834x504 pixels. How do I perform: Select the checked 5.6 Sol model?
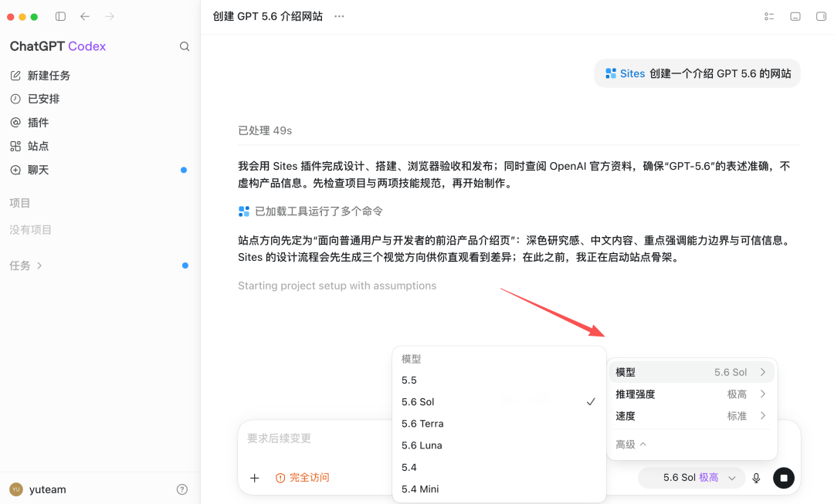(499, 402)
